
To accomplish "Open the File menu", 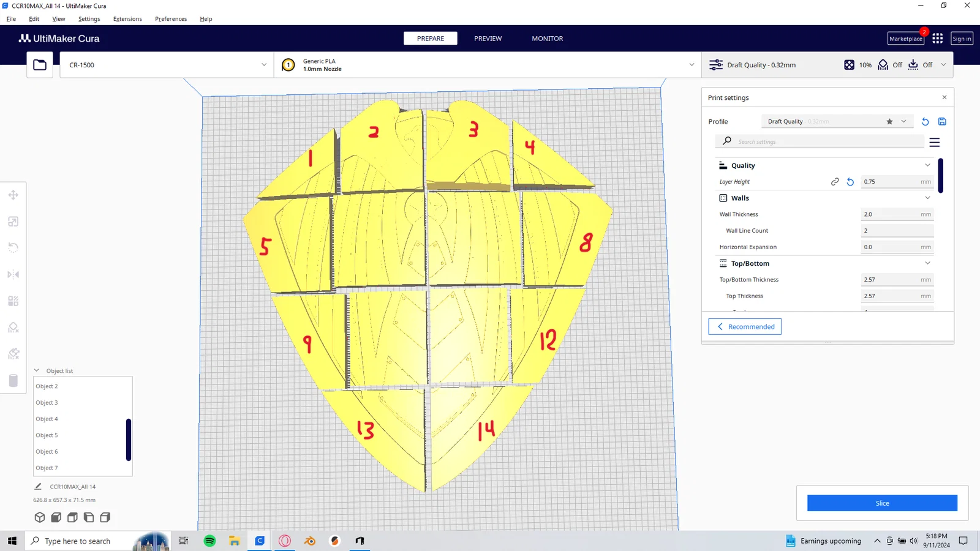I will (x=11, y=19).
